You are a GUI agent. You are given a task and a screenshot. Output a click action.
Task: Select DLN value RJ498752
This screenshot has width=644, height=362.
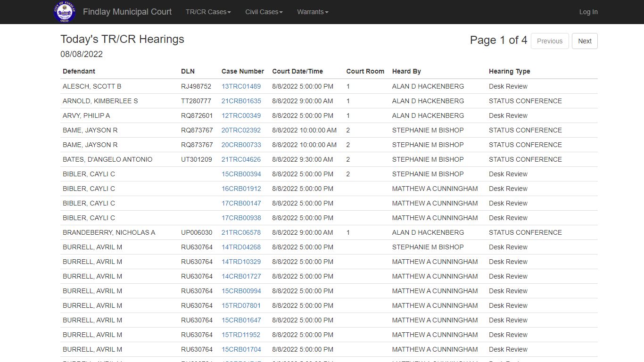click(x=196, y=86)
